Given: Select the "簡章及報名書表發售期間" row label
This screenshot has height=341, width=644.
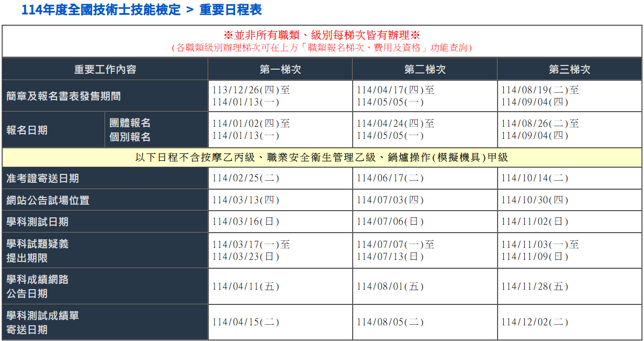Looking at the screenshot, I should [64, 96].
